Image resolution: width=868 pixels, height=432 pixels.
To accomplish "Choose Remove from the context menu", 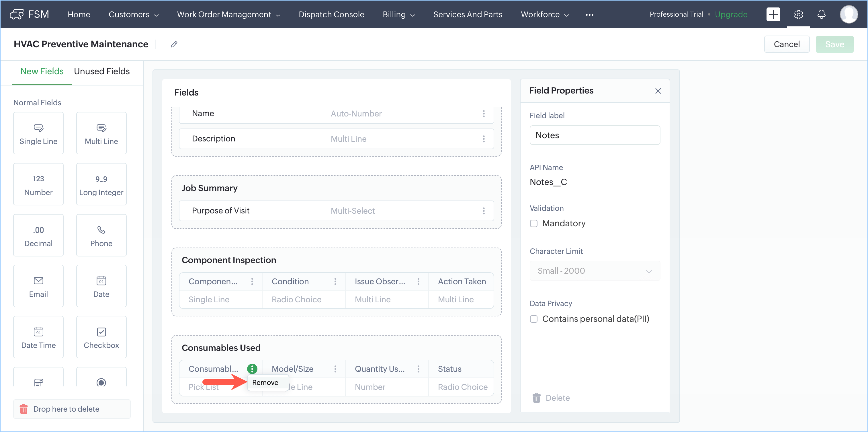I will 265,382.
